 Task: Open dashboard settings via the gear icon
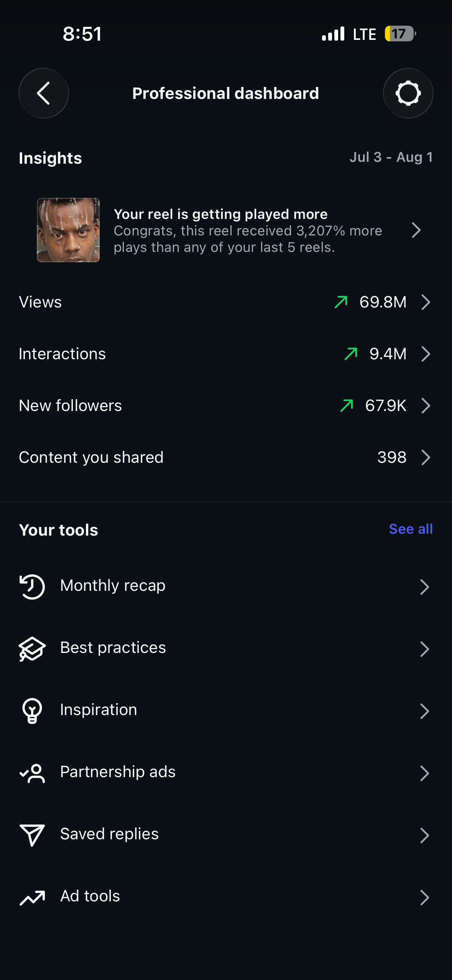click(x=408, y=93)
